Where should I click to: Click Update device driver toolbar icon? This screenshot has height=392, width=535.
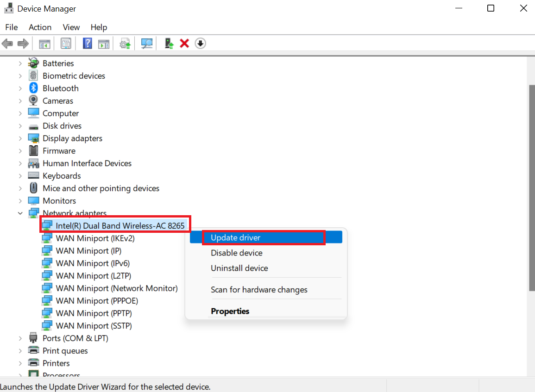125,44
